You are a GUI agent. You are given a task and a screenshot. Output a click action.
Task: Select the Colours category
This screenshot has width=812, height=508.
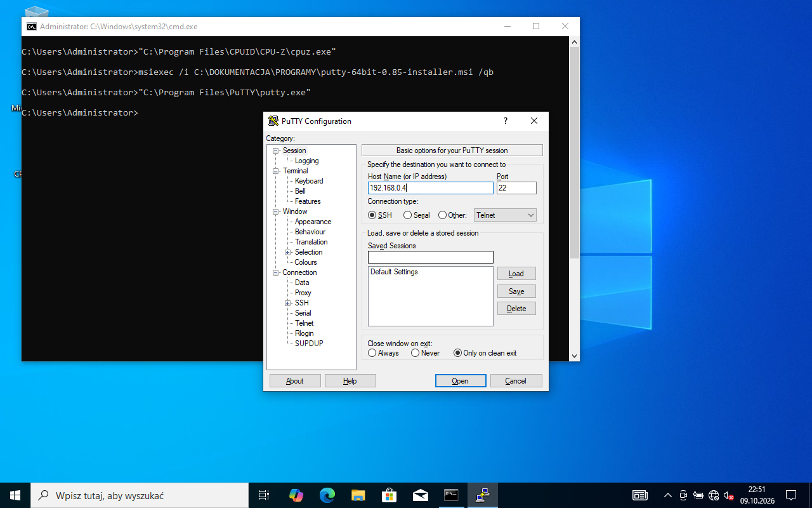(x=306, y=262)
